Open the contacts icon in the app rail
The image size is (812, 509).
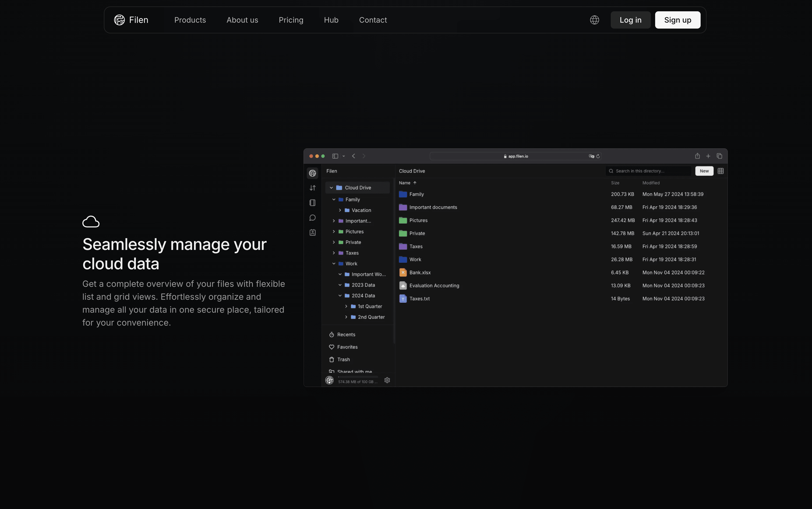[x=312, y=233]
